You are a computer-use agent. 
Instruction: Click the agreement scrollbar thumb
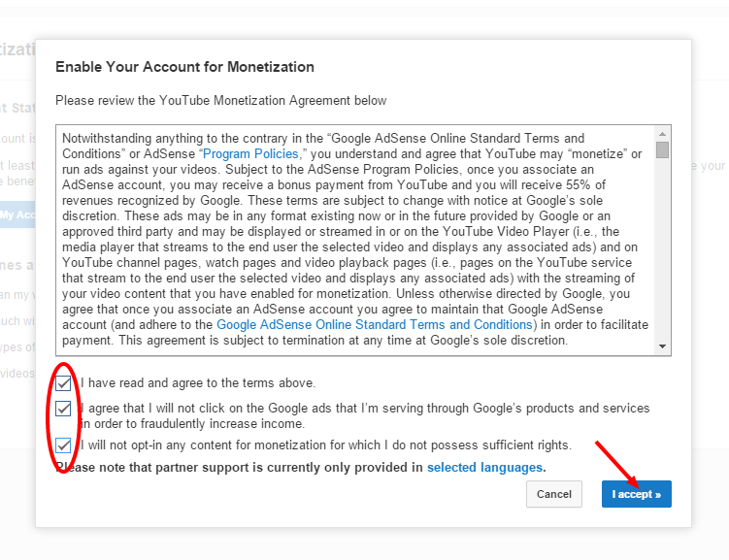pyautogui.click(x=663, y=150)
